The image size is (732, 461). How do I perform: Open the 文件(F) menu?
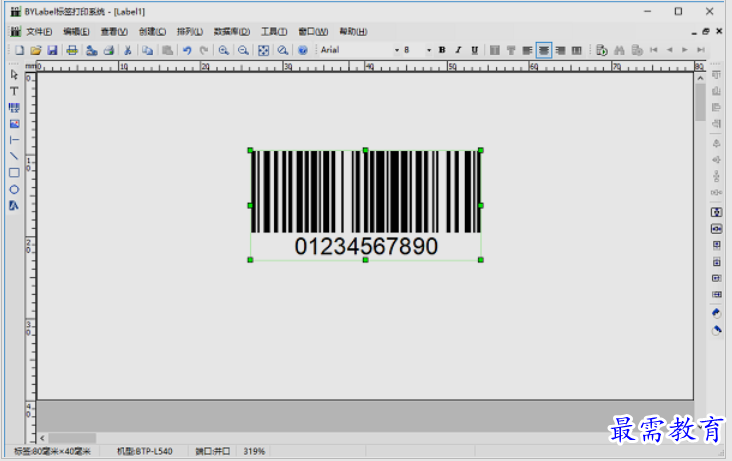coord(39,32)
